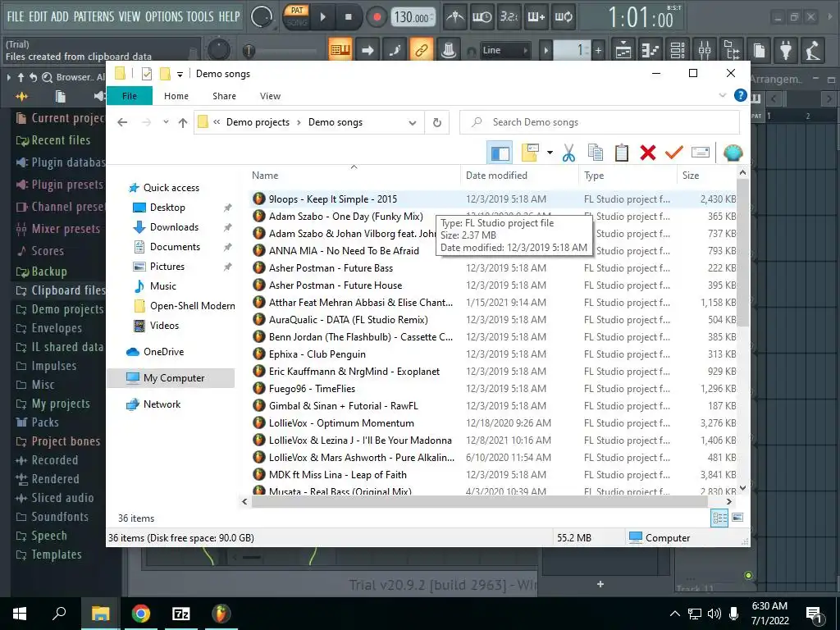This screenshot has height=630, width=840.
Task: Switch to large icons view button
Action: point(737,518)
